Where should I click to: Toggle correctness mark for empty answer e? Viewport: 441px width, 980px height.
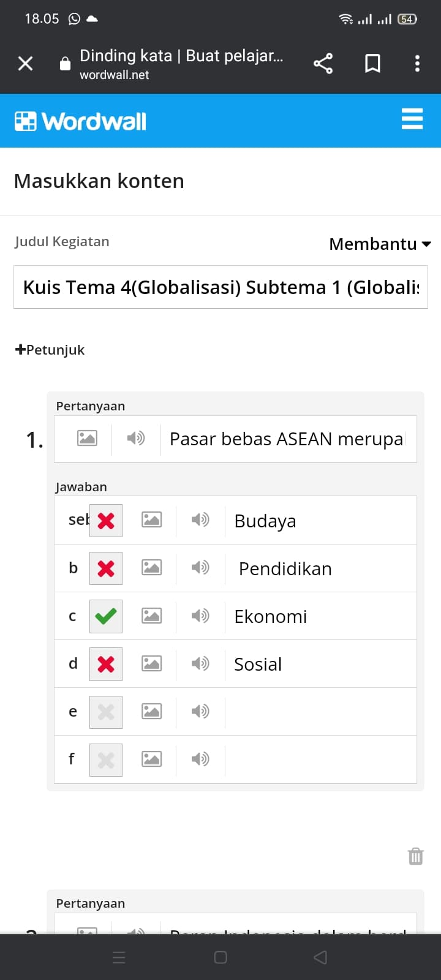(x=106, y=712)
